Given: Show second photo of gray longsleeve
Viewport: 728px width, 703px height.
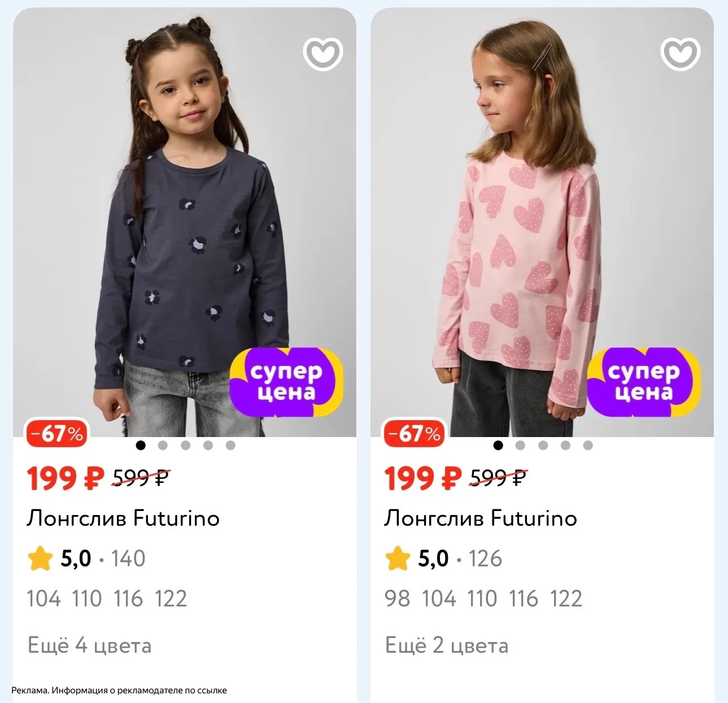Looking at the screenshot, I should click(163, 446).
